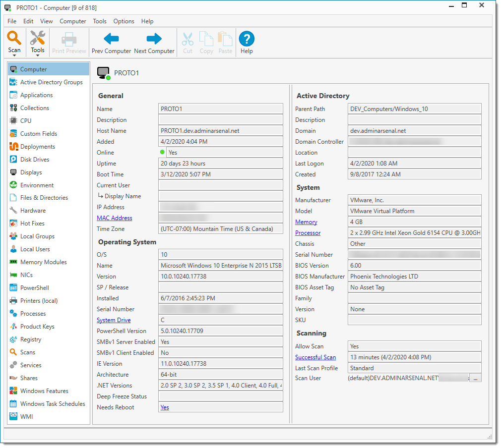Viewport: 501px width, 448px height.
Task: Open the Options menu
Action: click(x=124, y=21)
